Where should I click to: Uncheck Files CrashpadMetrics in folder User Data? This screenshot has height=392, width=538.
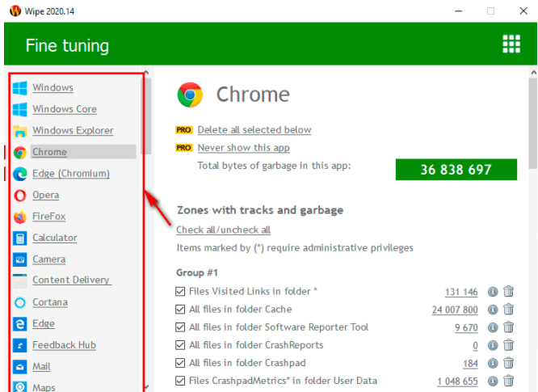[180, 381]
